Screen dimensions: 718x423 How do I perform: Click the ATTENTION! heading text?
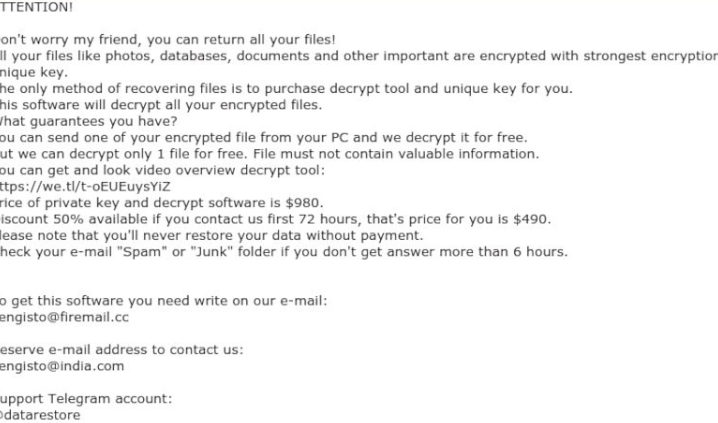click(x=36, y=7)
